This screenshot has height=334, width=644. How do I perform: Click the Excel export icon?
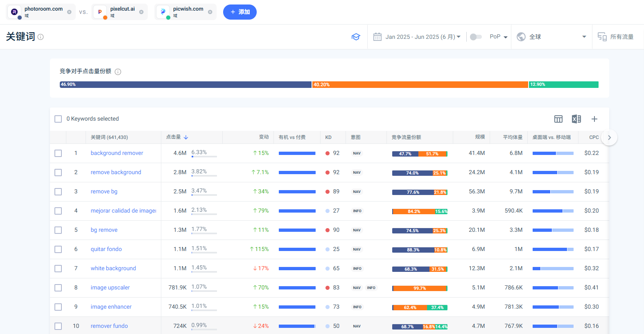(x=576, y=119)
